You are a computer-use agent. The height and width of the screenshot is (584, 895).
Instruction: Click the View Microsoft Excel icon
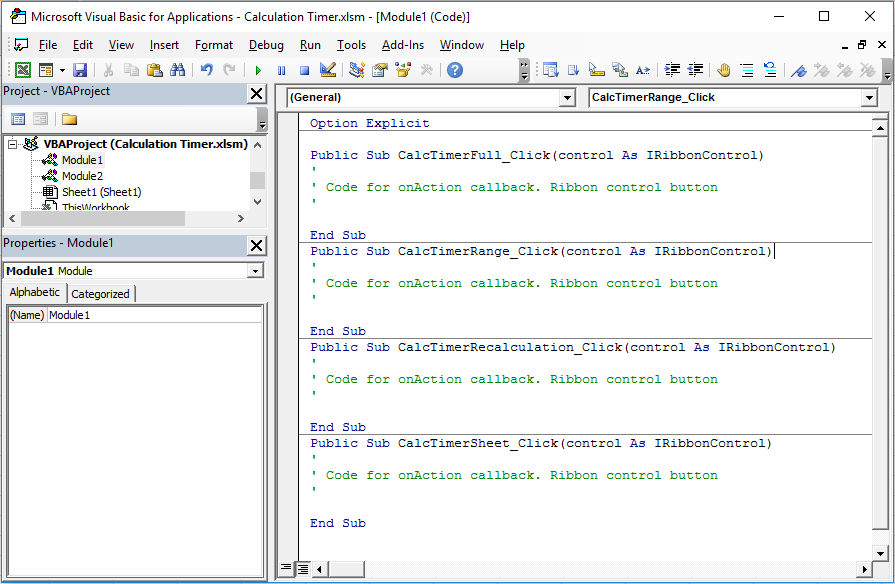22,69
